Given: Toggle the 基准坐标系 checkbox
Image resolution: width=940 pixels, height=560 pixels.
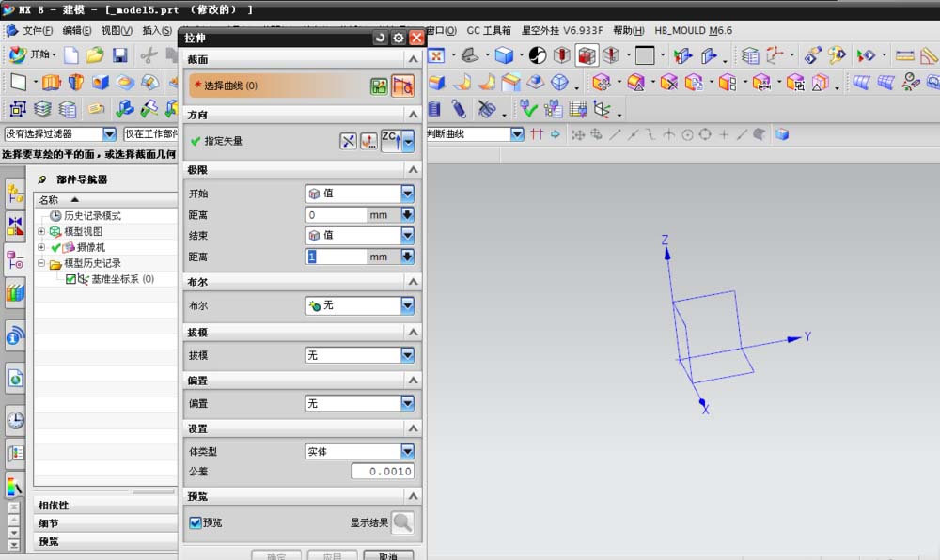Looking at the screenshot, I should pos(70,279).
